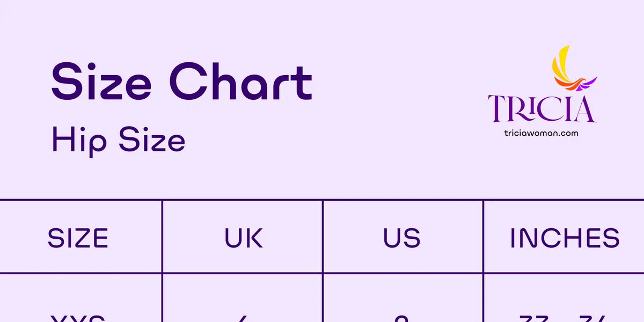Select the US column header

[401, 238]
